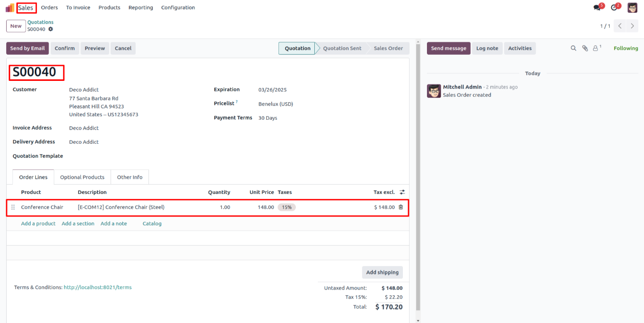Screen dimensions: 644x323
Task: Open the Pricelist Benelux (USD) field
Action: coord(275,104)
